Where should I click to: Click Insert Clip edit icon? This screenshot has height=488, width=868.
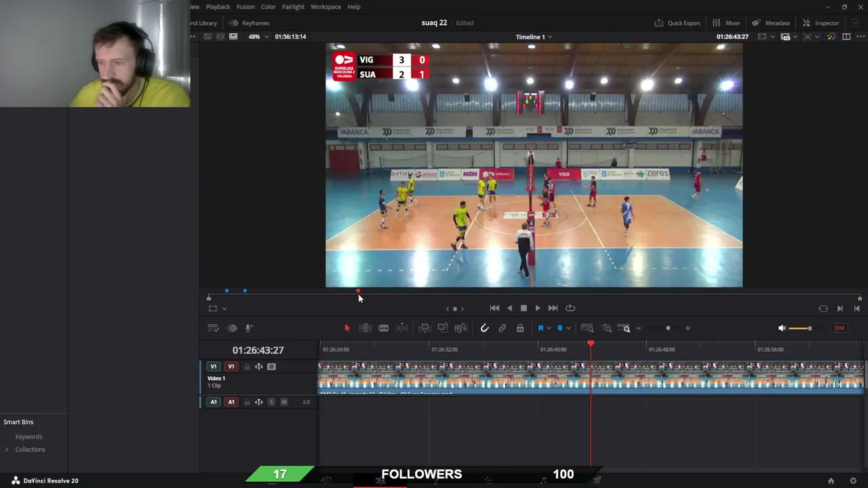pyautogui.click(x=425, y=328)
